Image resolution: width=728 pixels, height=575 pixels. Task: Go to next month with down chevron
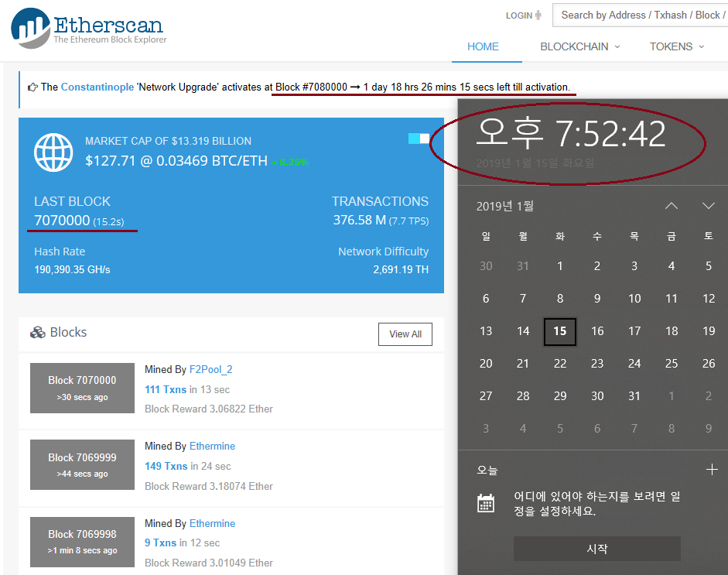click(708, 206)
